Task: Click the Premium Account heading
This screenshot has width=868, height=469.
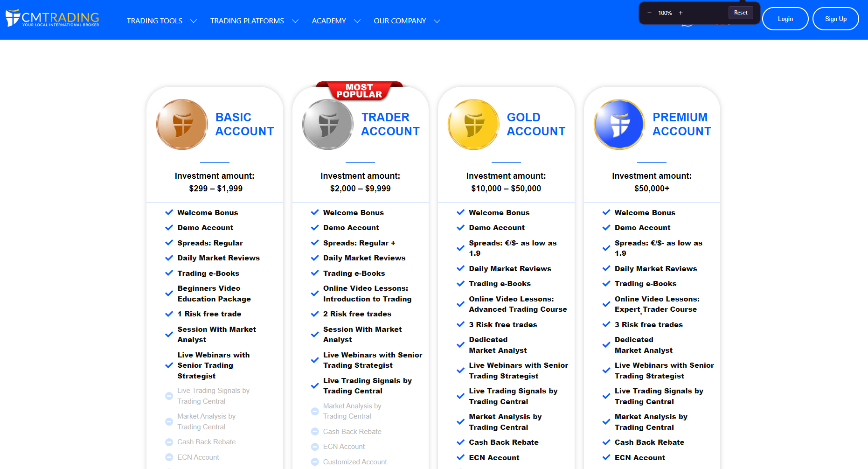Action: tap(682, 124)
